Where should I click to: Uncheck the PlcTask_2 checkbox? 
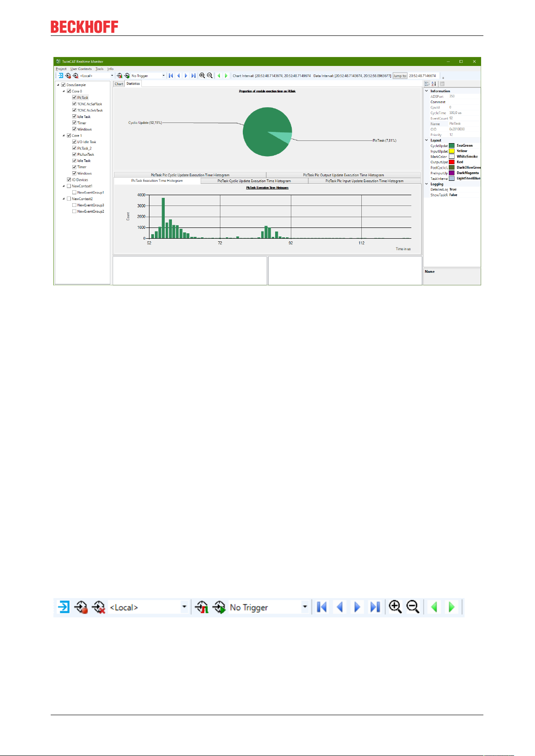click(74, 148)
